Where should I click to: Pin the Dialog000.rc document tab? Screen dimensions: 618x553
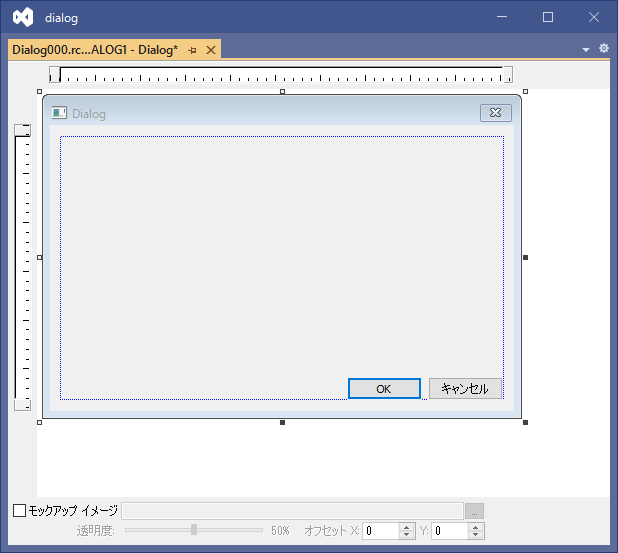pos(192,50)
